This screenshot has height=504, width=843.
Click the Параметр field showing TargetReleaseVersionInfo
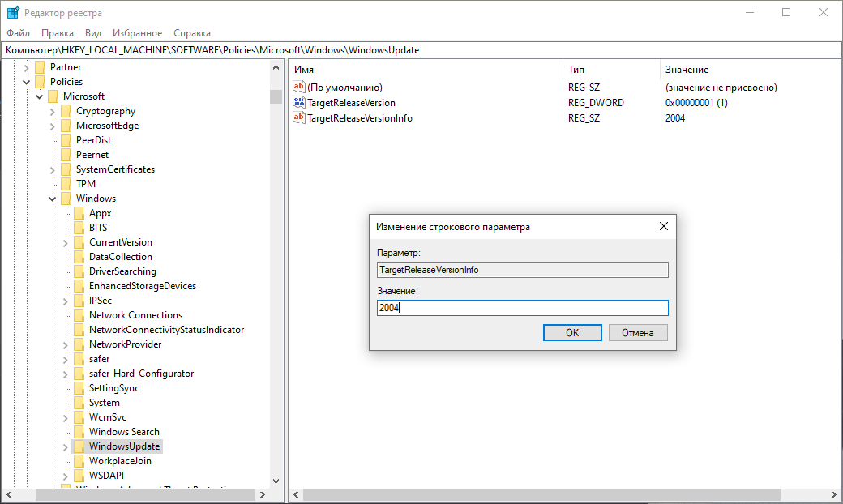(522, 269)
